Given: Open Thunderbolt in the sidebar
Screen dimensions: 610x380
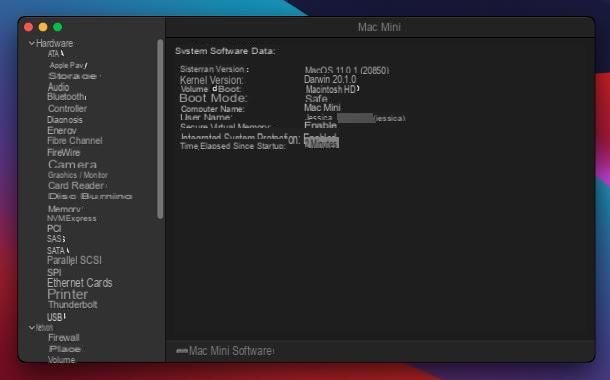Looking at the screenshot, I should click(73, 305).
